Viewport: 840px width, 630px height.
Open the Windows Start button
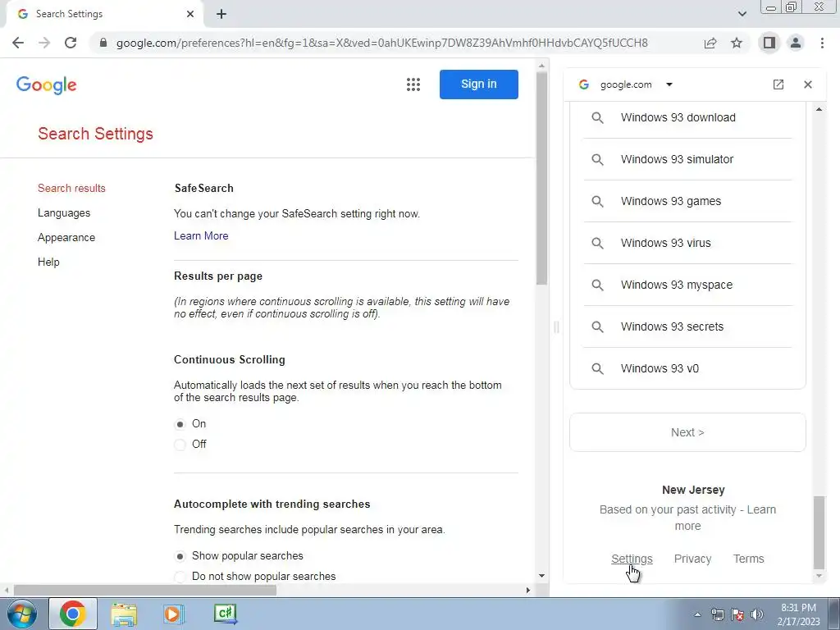(x=21, y=614)
